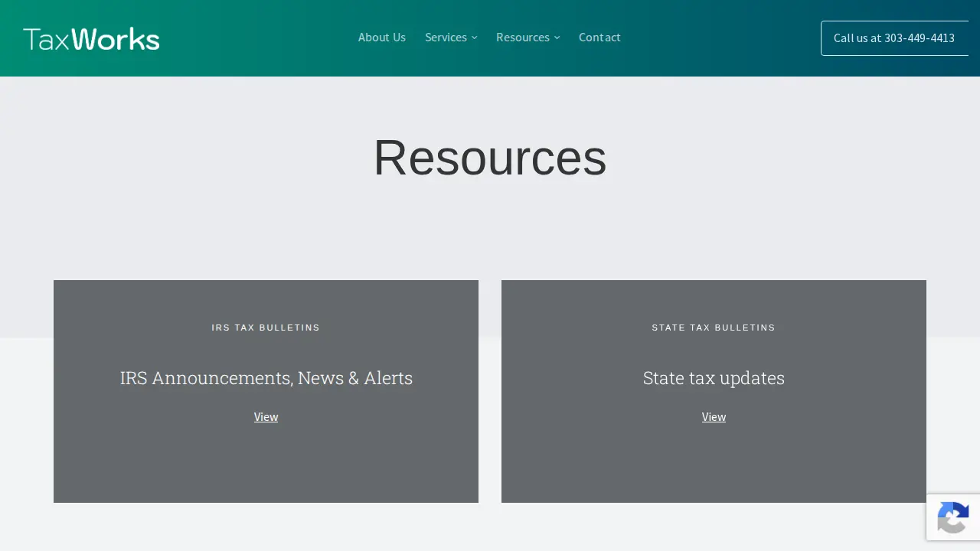Screen dimensions: 980x551
Task: Click the TaxWorks logo
Action: (x=91, y=38)
